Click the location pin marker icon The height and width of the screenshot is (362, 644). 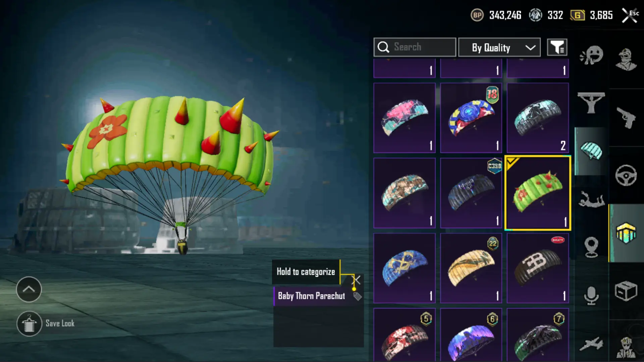pyautogui.click(x=591, y=247)
